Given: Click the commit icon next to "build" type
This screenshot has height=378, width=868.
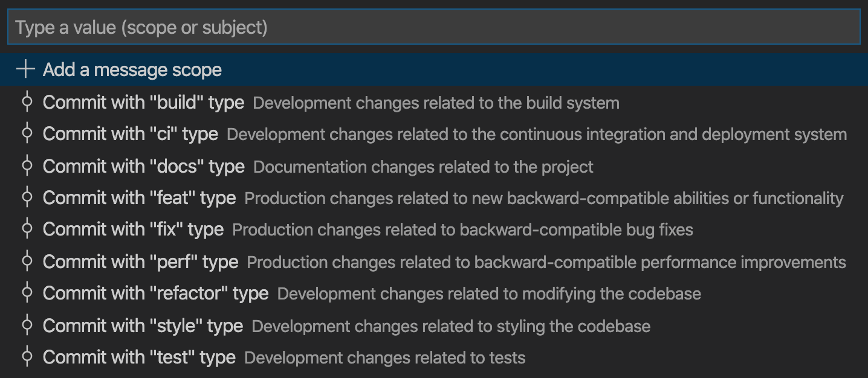Looking at the screenshot, I should (27, 102).
